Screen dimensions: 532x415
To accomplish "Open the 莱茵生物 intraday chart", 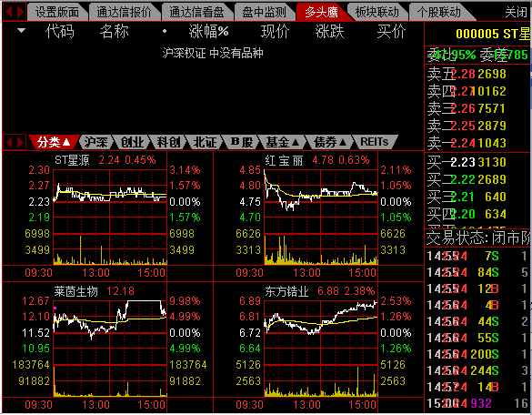I will (110, 349).
